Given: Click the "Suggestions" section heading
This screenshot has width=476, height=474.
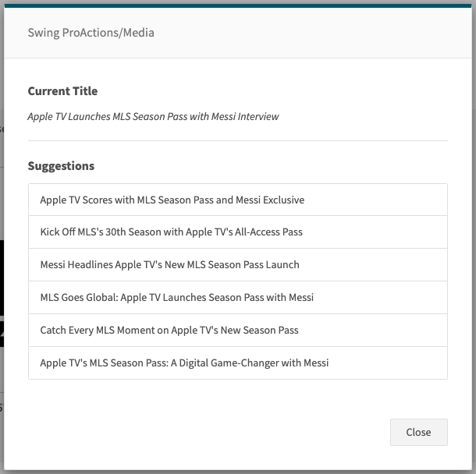Looking at the screenshot, I should point(61,166).
